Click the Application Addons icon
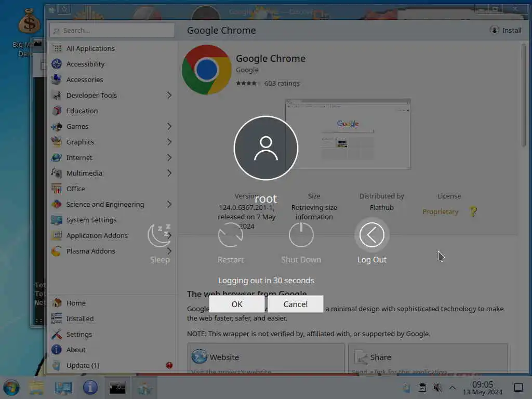The image size is (532, 399). (57, 235)
